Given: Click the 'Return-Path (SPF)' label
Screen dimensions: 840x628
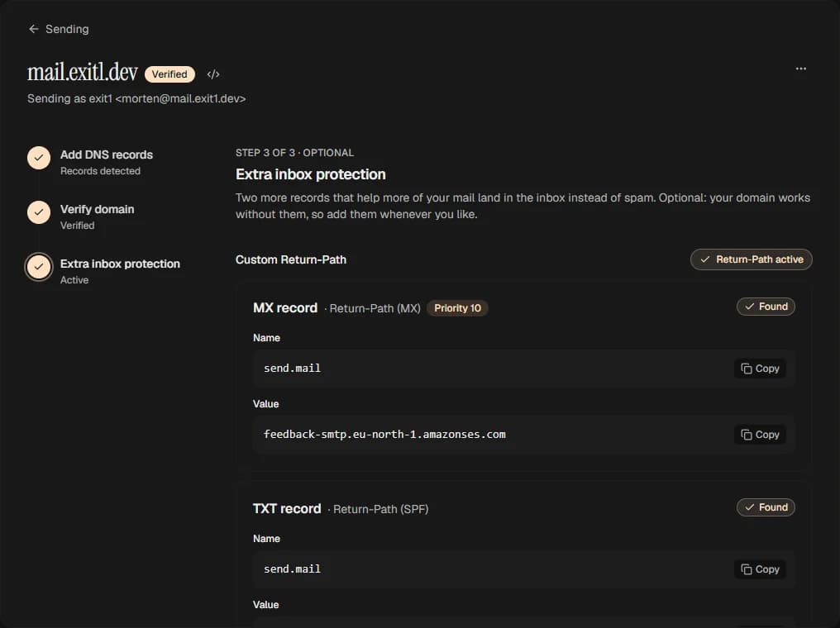Looking at the screenshot, I should coord(381,509).
